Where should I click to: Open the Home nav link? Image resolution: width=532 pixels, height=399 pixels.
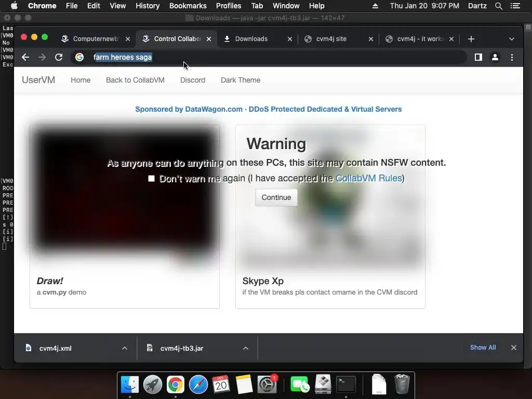click(81, 80)
